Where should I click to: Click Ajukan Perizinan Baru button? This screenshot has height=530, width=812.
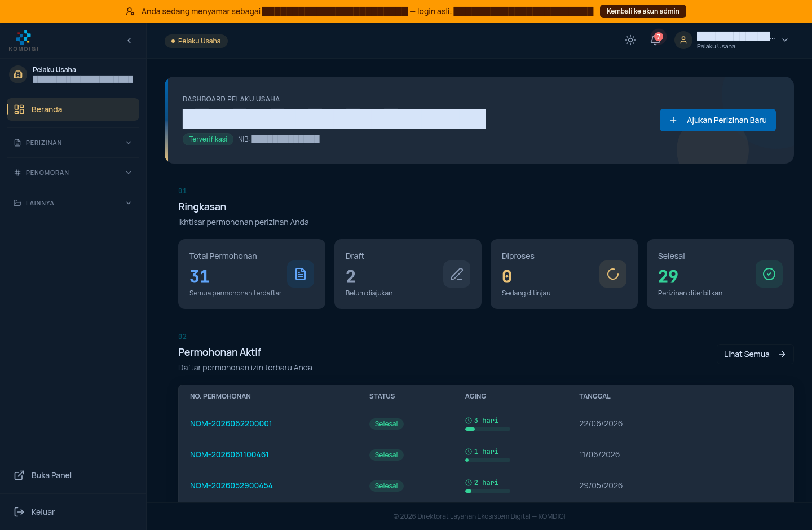[718, 120]
